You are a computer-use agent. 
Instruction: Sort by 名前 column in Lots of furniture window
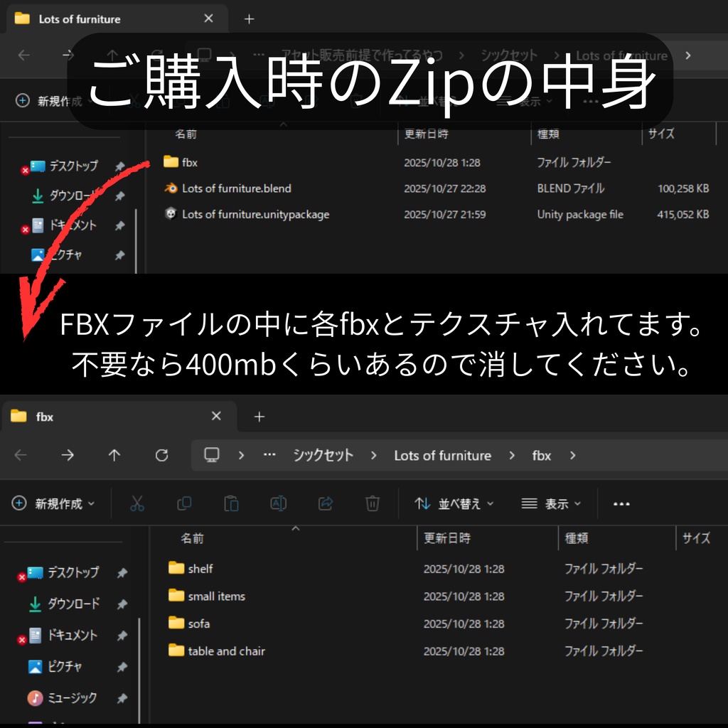tap(186, 134)
